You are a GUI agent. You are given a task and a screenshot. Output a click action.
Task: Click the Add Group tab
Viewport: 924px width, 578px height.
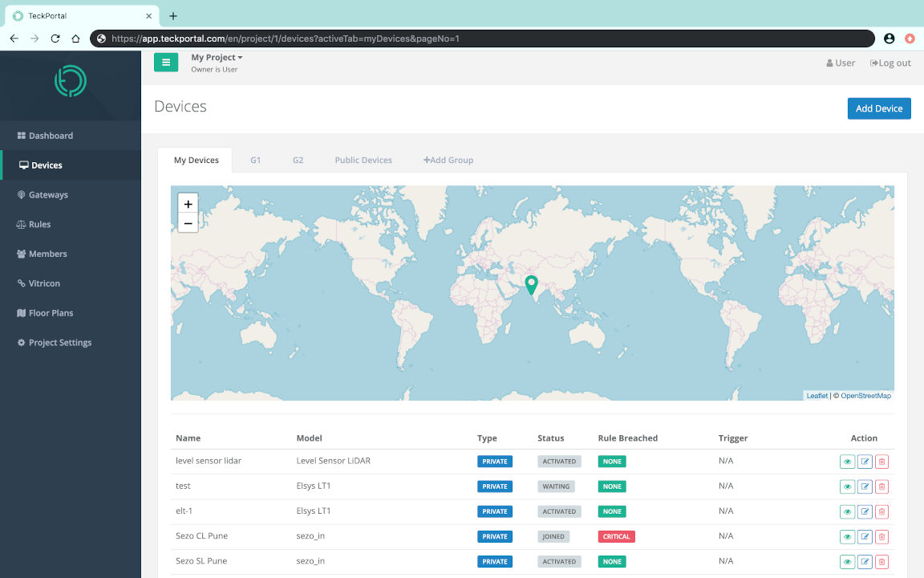(448, 160)
